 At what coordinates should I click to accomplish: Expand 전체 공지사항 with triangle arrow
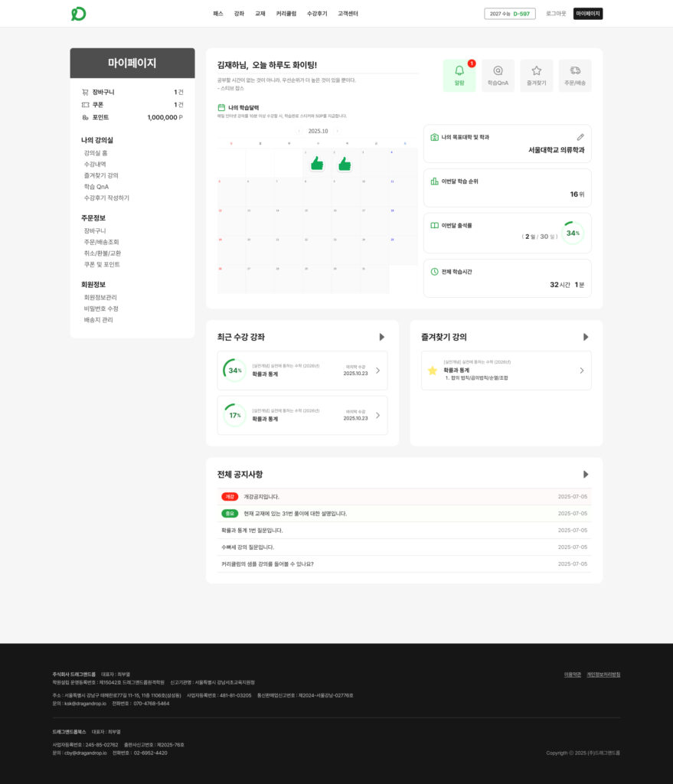click(x=586, y=475)
